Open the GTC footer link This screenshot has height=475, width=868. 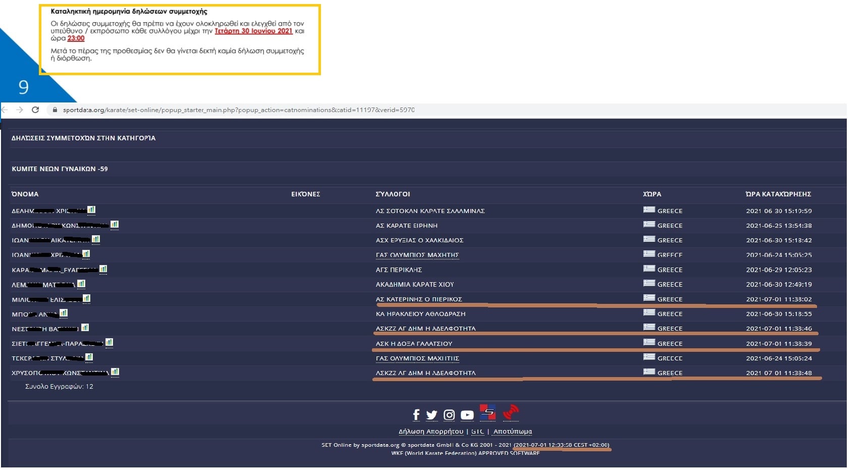click(477, 432)
